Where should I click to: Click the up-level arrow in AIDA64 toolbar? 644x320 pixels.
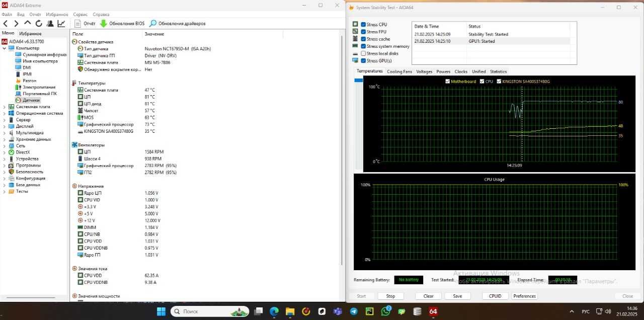(28, 23)
